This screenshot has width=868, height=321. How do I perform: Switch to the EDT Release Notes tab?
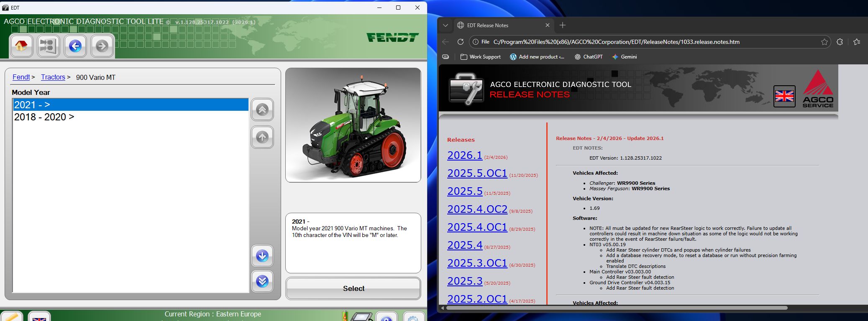[x=504, y=25]
